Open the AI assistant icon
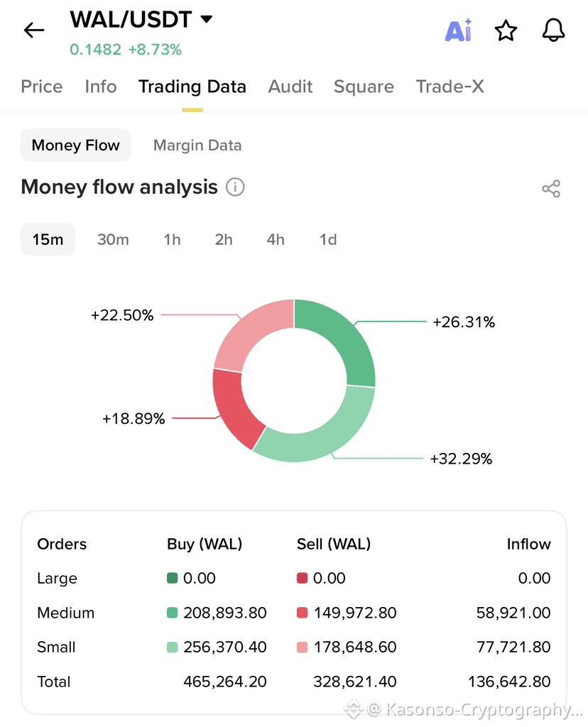Viewport: 588px width, 727px height. click(x=458, y=30)
